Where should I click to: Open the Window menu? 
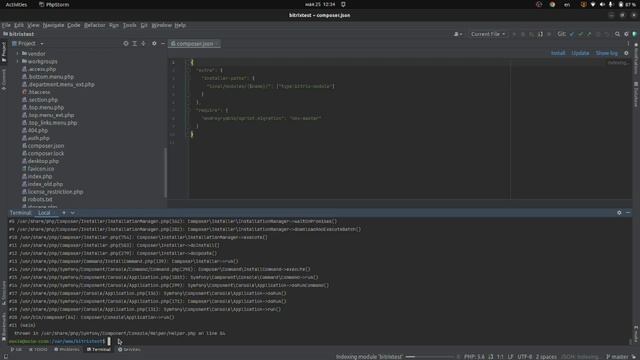[162, 25]
